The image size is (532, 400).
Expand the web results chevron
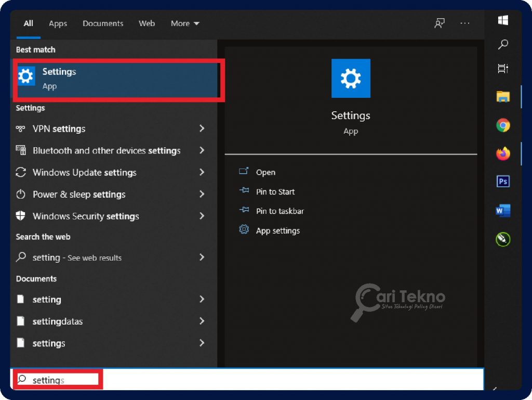point(202,257)
